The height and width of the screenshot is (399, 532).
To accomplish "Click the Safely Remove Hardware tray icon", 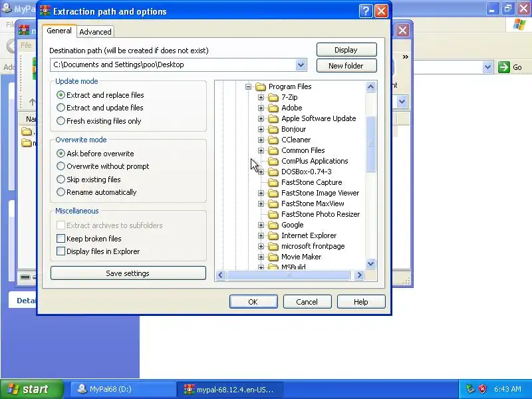I will coord(470,389).
